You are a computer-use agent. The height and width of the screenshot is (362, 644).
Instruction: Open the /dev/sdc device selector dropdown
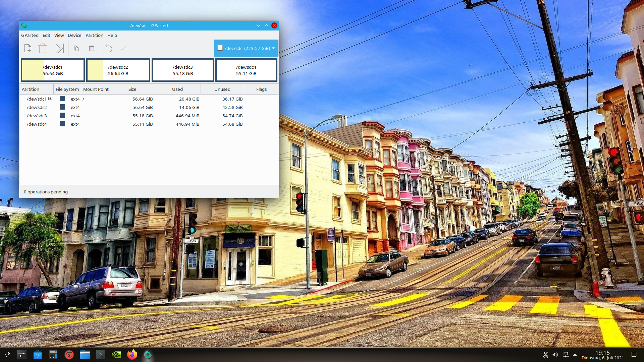[246, 48]
